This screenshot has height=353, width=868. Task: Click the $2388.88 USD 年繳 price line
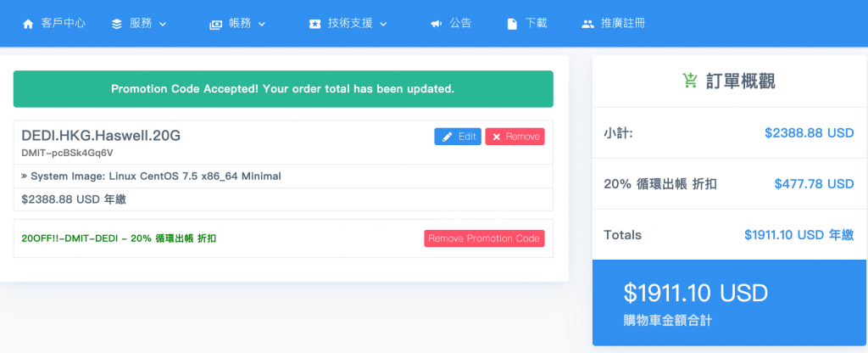click(x=74, y=199)
